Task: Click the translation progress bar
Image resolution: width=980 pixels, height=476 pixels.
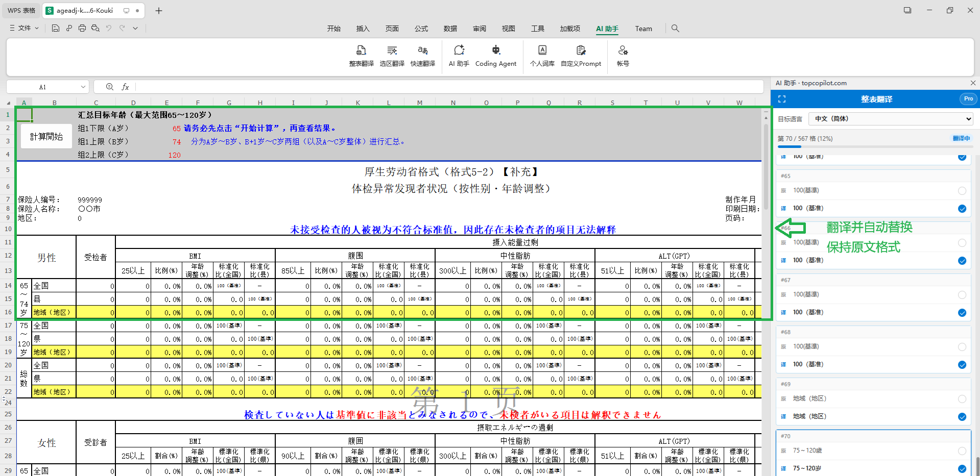Action: [875, 147]
